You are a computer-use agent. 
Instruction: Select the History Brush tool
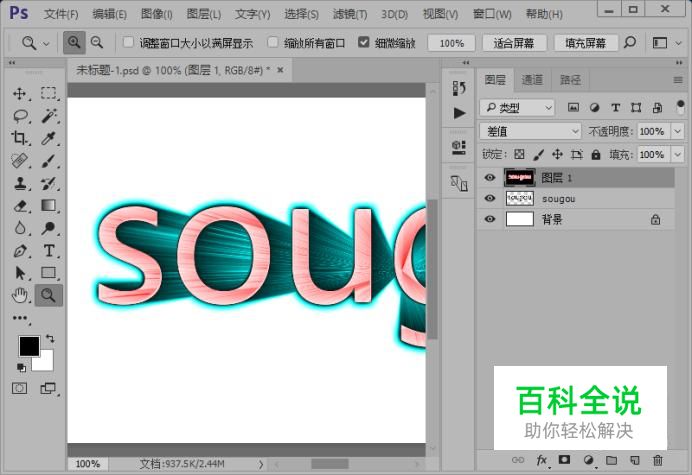point(49,183)
